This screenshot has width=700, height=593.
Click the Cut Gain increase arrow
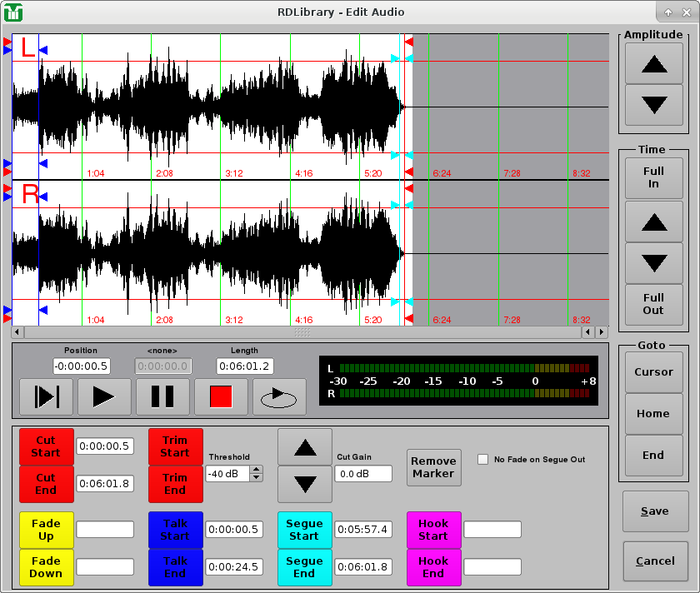point(305,447)
